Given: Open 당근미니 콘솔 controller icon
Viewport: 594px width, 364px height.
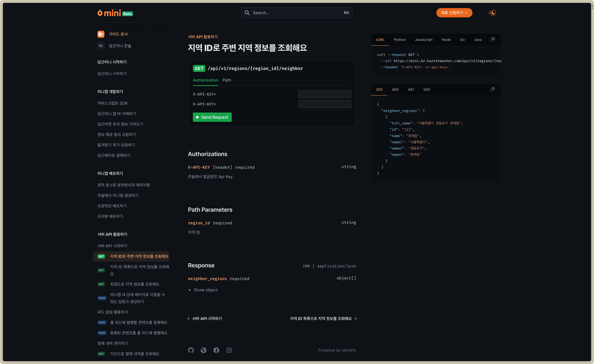Looking at the screenshot, I should tap(101, 46).
